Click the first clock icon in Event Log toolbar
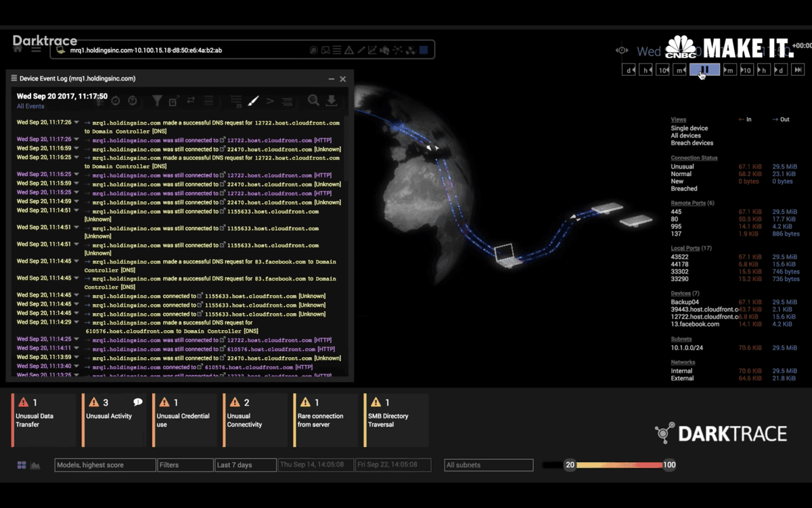812x508 pixels. pos(116,100)
